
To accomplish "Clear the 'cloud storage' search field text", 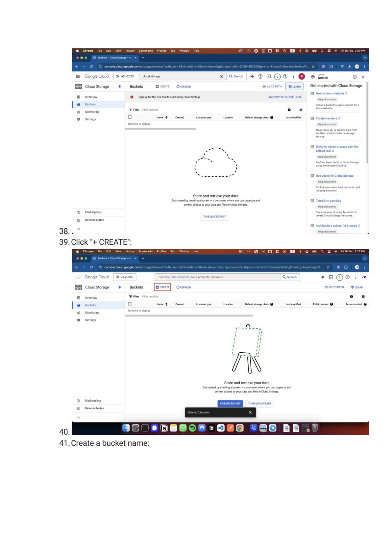I will (222, 76).
